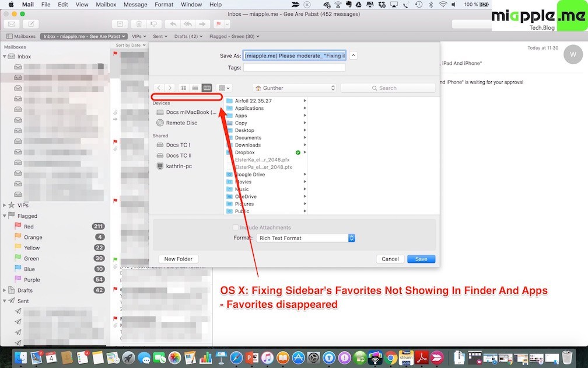Click Finder icon in the Dock
Image resolution: width=588 pixels, height=368 pixels.
[x=20, y=358]
